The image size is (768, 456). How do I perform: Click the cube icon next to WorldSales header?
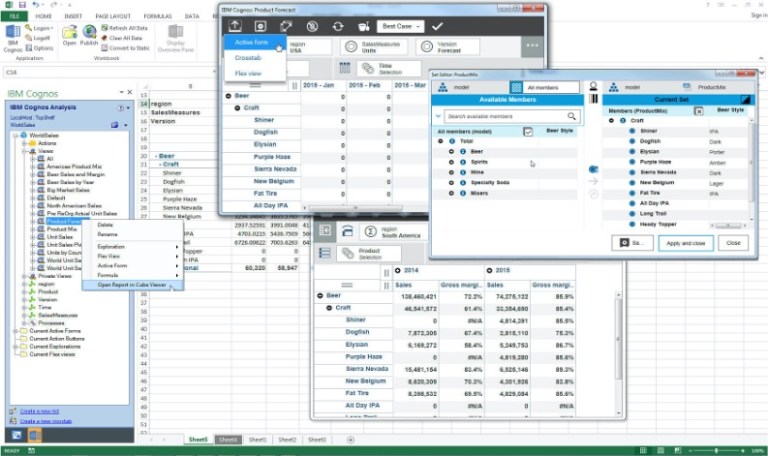coord(115,125)
